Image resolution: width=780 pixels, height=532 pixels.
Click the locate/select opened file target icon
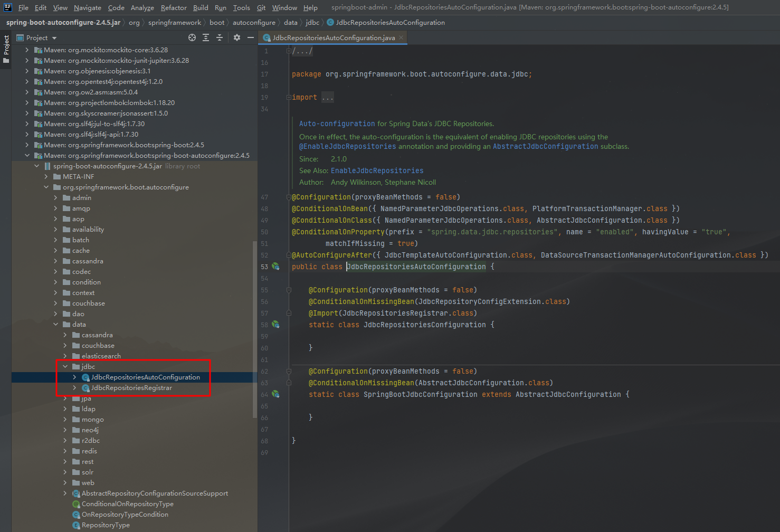coord(192,37)
